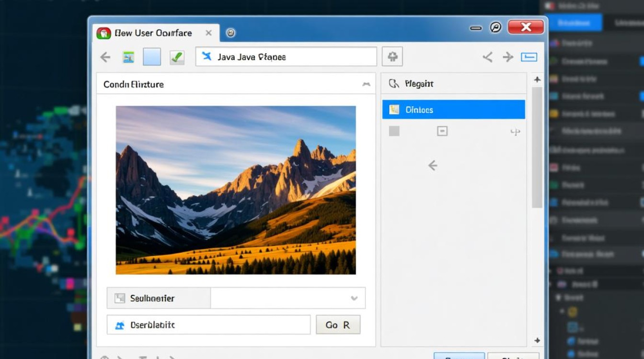Click the left chevron icon in top toolbar
644x359 pixels.
487,57
